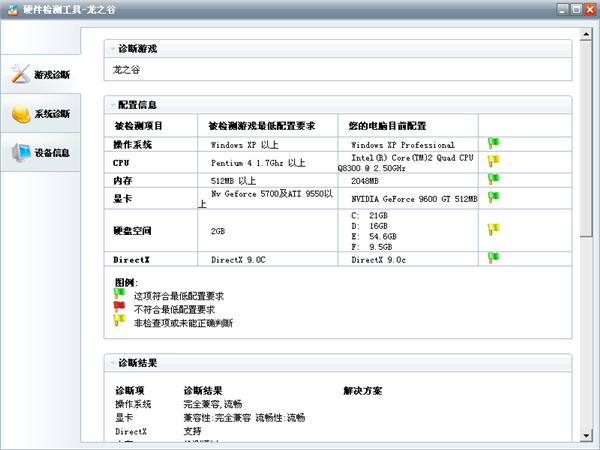Click Intel Core 2 Quad CPU cell

coord(406,163)
